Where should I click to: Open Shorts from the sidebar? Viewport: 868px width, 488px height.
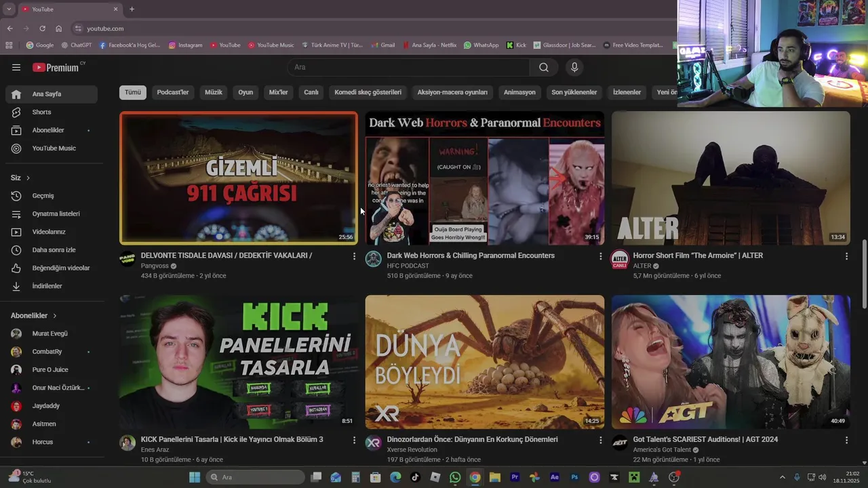(x=52, y=112)
